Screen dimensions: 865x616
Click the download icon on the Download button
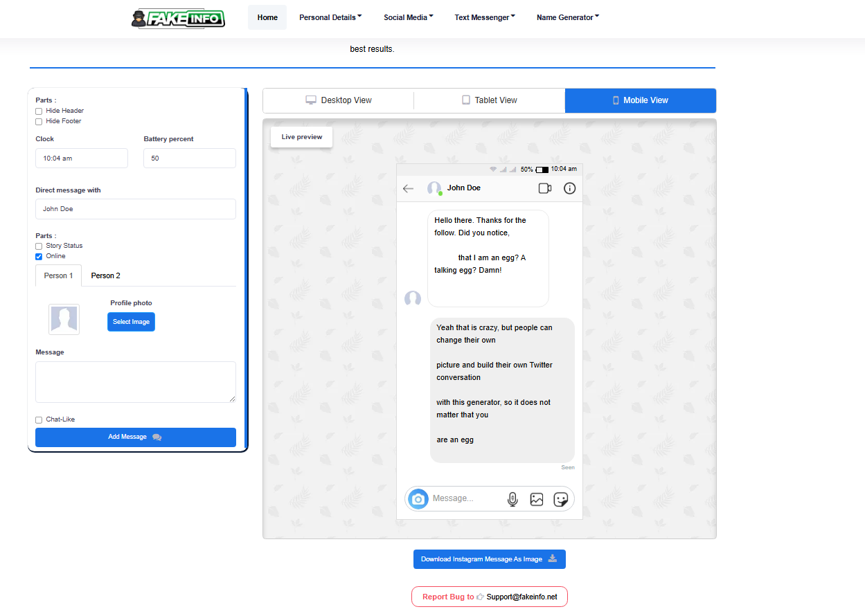point(552,559)
